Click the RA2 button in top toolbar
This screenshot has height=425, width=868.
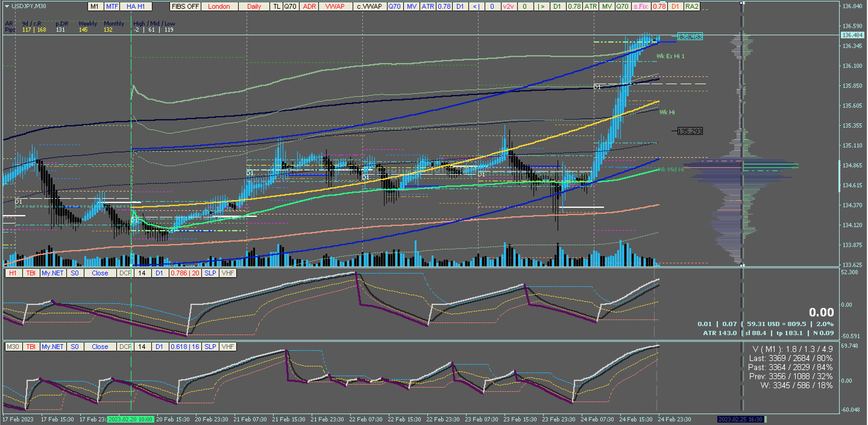click(x=692, y=6)
